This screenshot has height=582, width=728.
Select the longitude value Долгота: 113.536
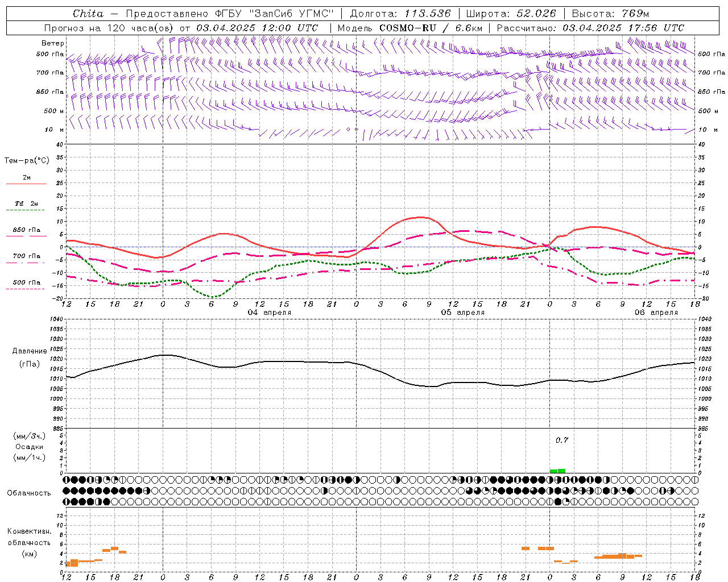click(400, 14)
